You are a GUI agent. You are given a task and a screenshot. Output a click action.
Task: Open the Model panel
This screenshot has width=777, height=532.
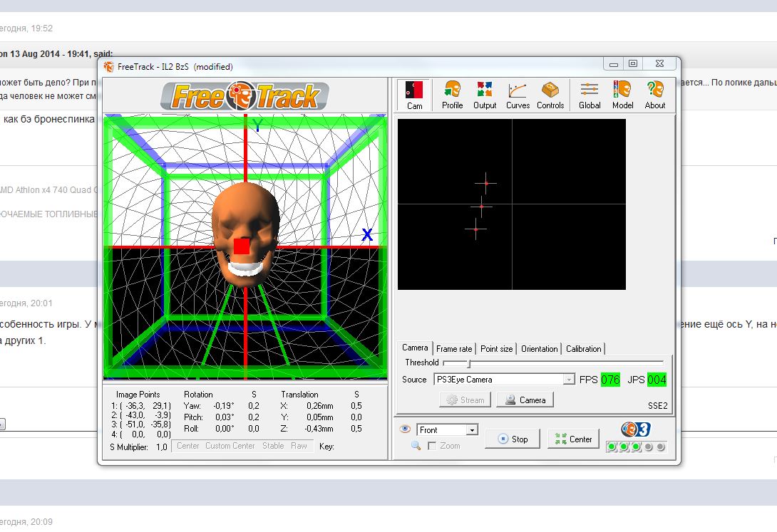click(622, 95)
